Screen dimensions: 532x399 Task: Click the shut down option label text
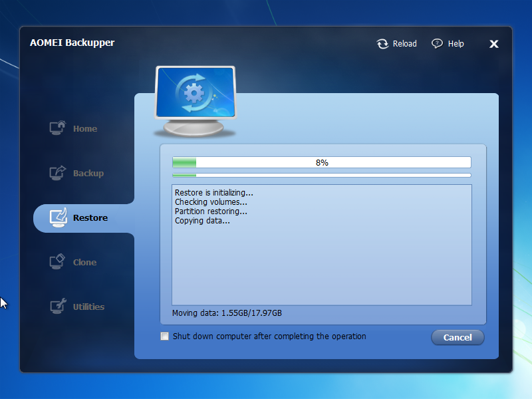click(269, 336)
